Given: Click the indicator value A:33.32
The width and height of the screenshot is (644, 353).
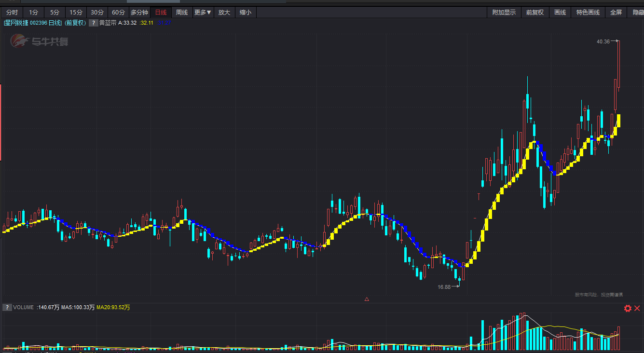Looking at the screenshot, I should pos(127,23).
